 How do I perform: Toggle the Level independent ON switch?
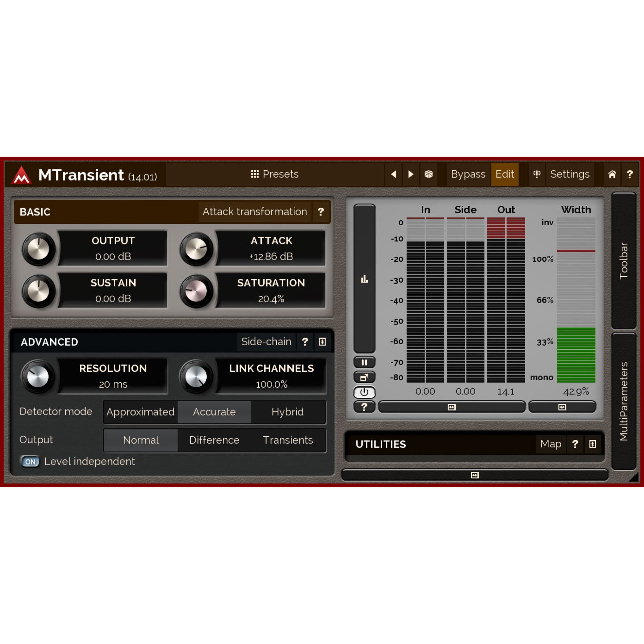tap(30, 462)
